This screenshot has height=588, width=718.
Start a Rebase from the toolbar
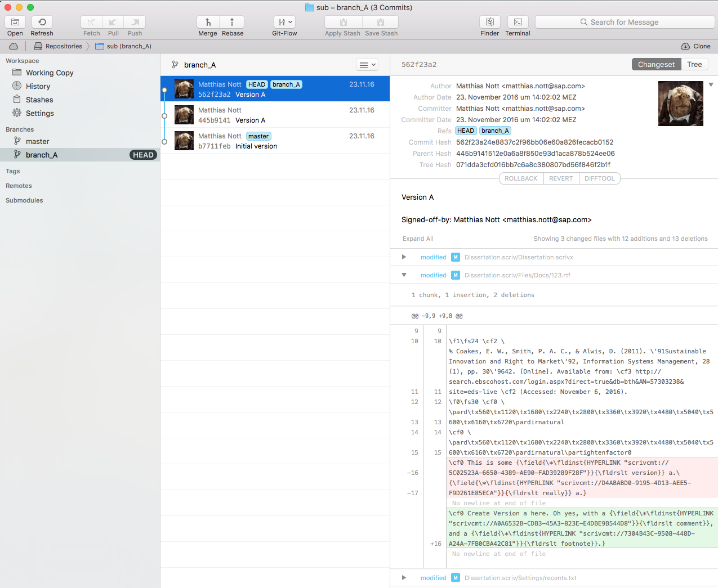(232, 22)
